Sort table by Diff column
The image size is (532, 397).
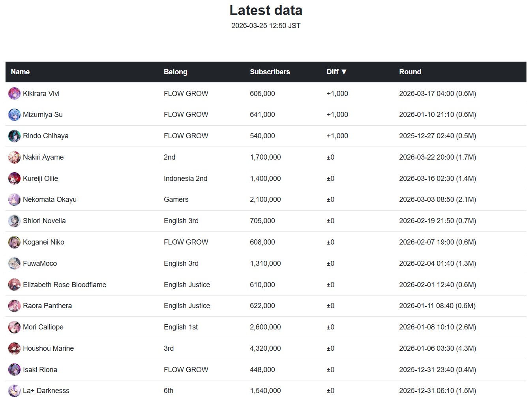pyautogui.click(x=336, y=72)
